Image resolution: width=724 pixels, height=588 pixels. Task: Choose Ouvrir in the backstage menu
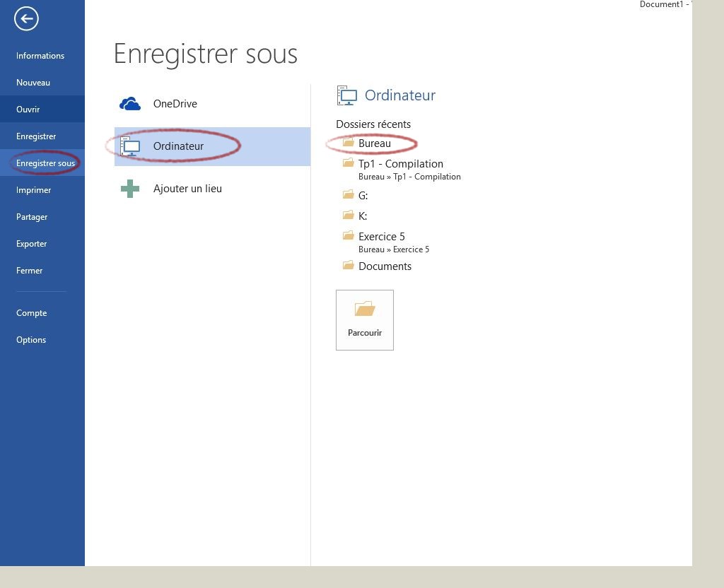(28, 110)
